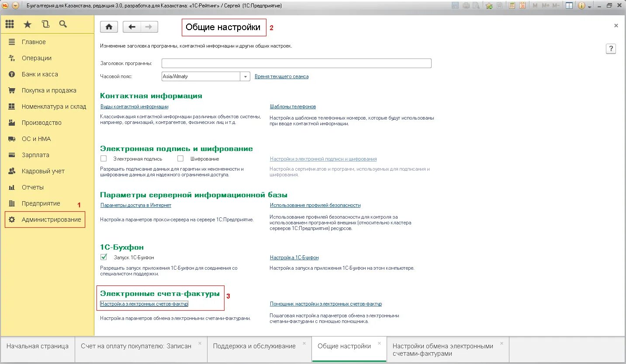Open Номенклатура и склад section
Image resolution: width=626 pixels, height=364 pixels.
(47, 106)
